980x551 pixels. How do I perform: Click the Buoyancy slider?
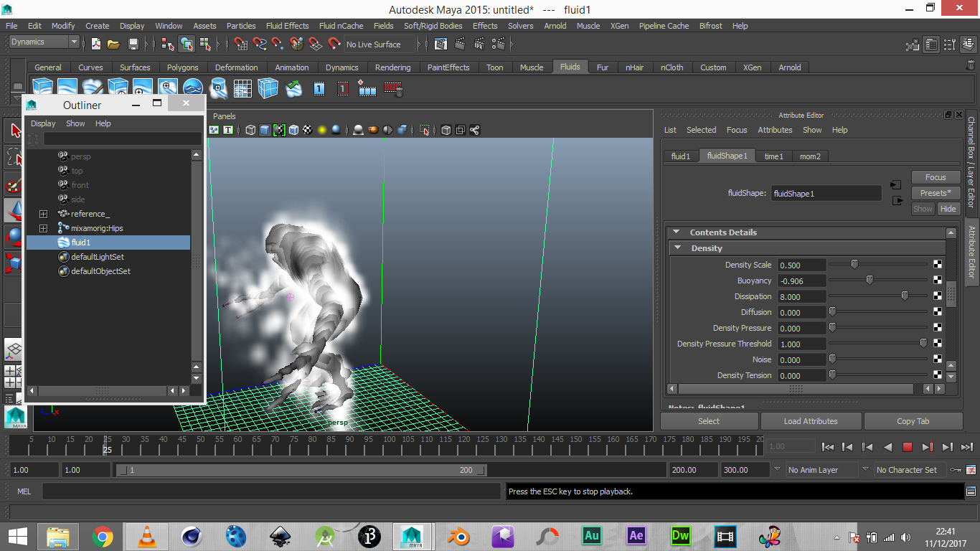(x=869, y=281)
